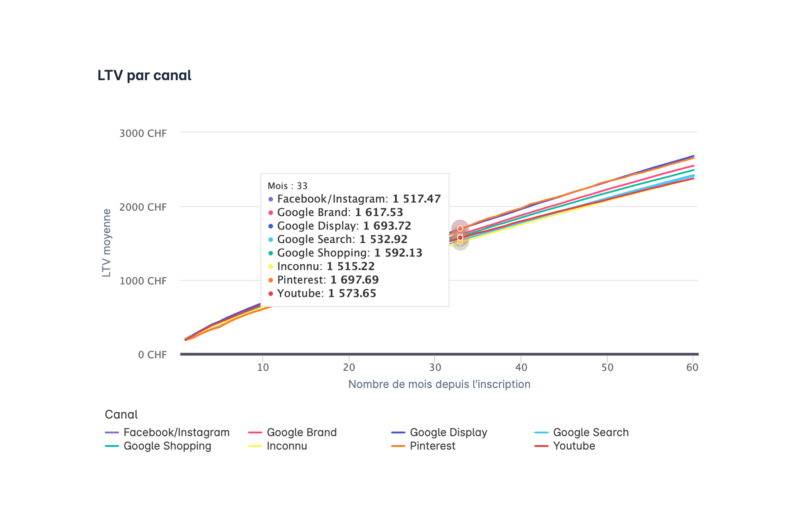
Task: Toggle Google Display legend entry
Action: 439,432
